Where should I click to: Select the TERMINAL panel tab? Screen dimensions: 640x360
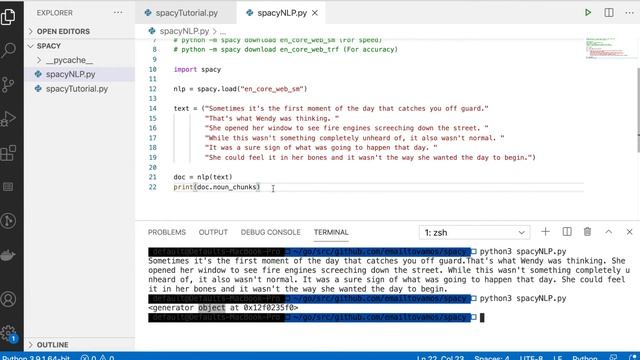pos(331,232)
